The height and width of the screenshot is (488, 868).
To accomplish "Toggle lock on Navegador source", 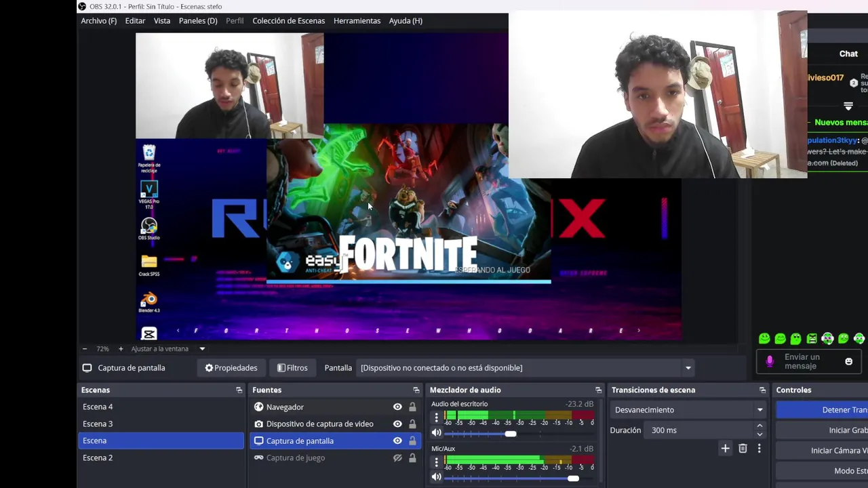I will coord(412,407).
